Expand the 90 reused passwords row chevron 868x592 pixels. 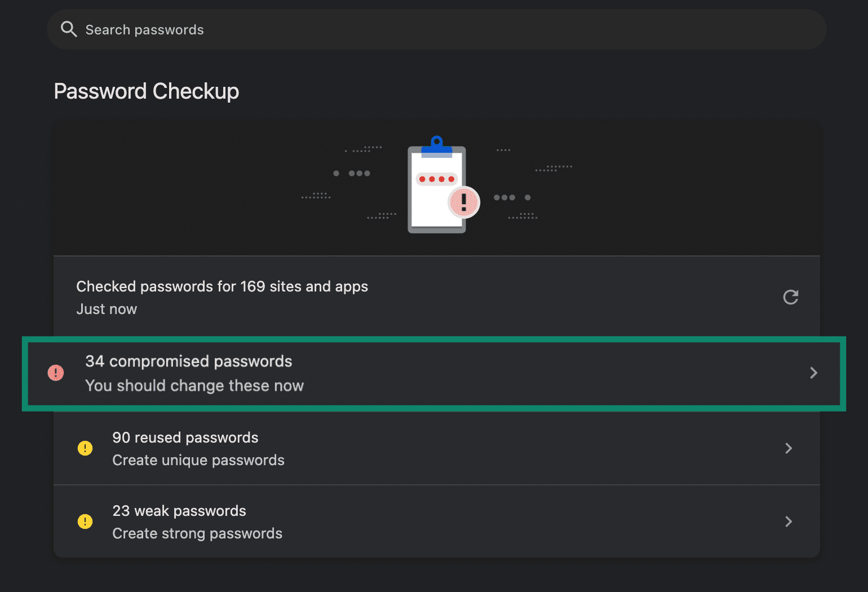tap(789, 448)
